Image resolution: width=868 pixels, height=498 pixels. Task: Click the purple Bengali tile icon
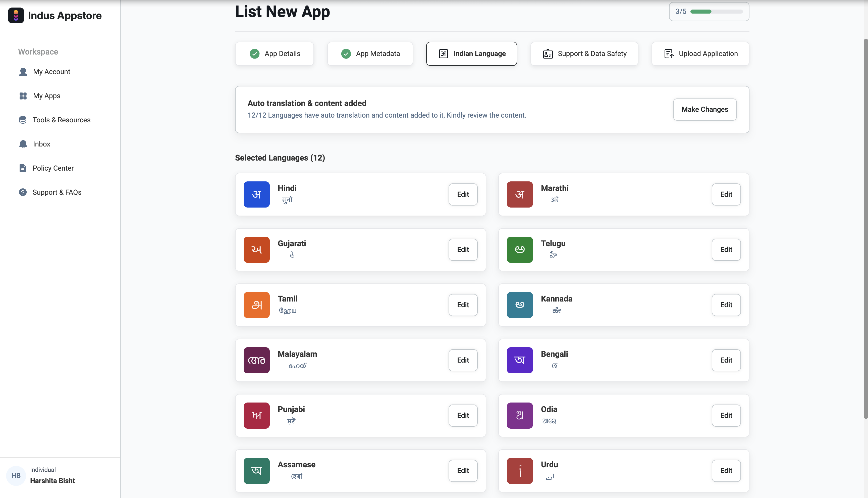520,360
